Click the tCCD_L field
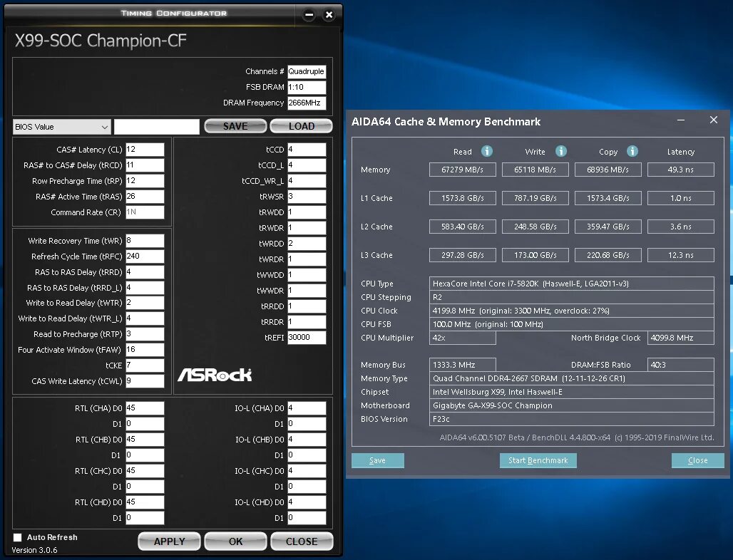 point(307,165)
